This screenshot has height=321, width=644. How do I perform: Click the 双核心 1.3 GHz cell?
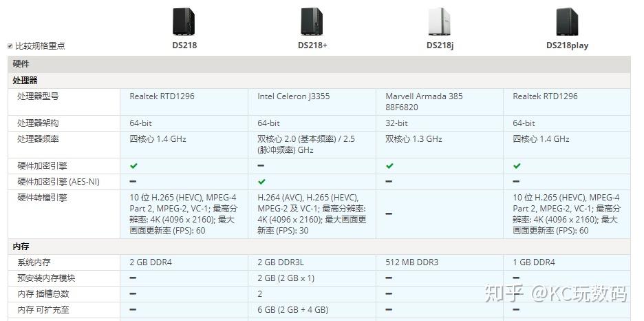click(x=440, y=145)
